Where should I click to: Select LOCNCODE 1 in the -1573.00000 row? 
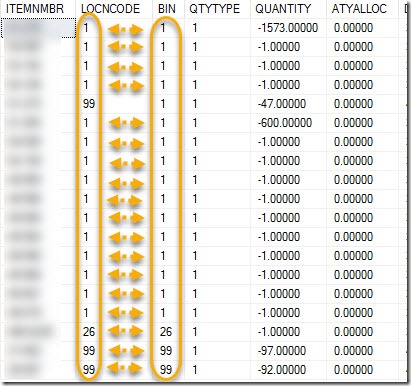click(86, 28)
